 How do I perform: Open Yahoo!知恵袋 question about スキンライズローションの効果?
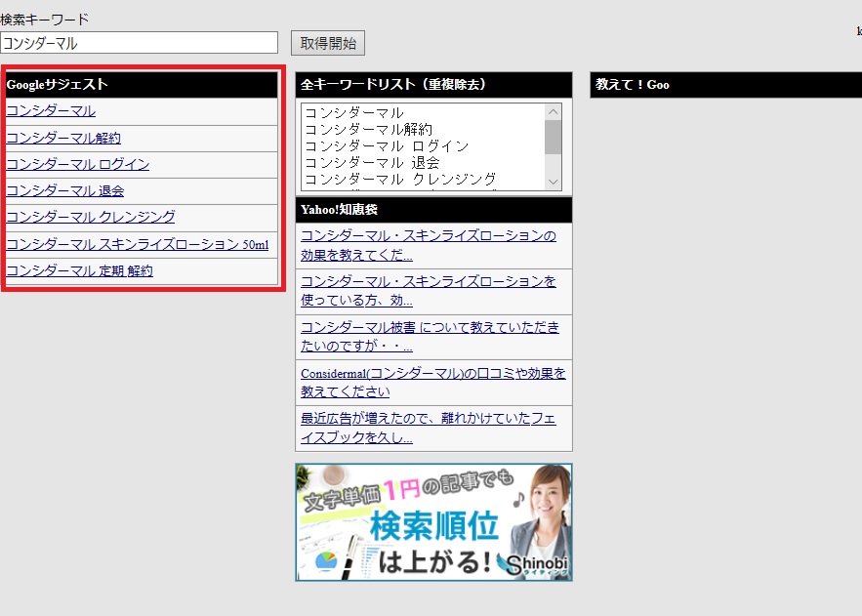coord(429,245)
